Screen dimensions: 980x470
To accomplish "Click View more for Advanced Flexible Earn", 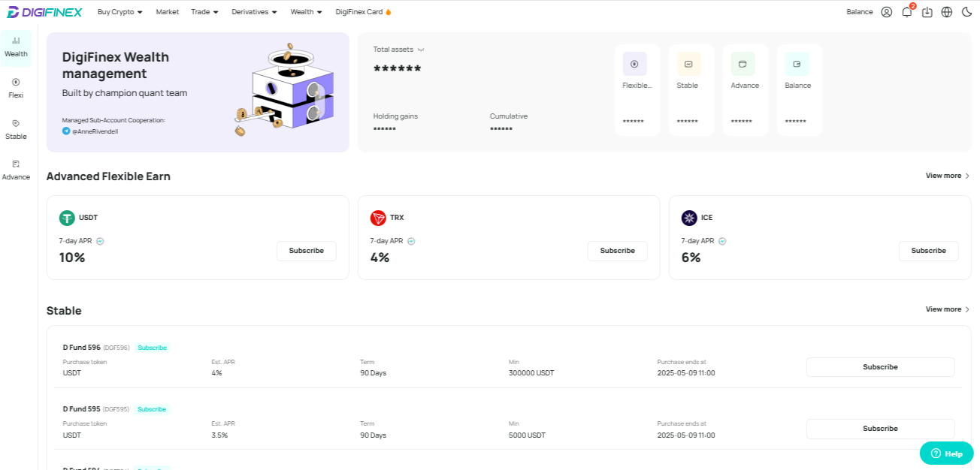I will 948,176.
